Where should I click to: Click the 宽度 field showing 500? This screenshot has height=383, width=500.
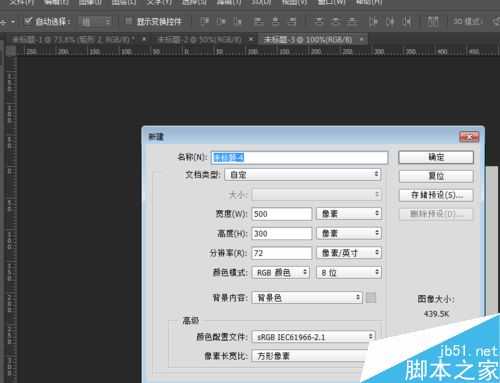(282, 214)
